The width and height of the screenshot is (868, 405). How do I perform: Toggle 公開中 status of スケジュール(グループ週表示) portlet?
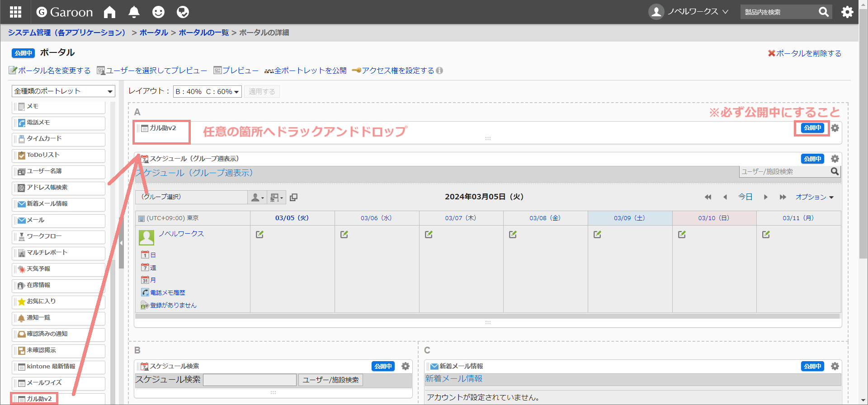coord(812,159)
